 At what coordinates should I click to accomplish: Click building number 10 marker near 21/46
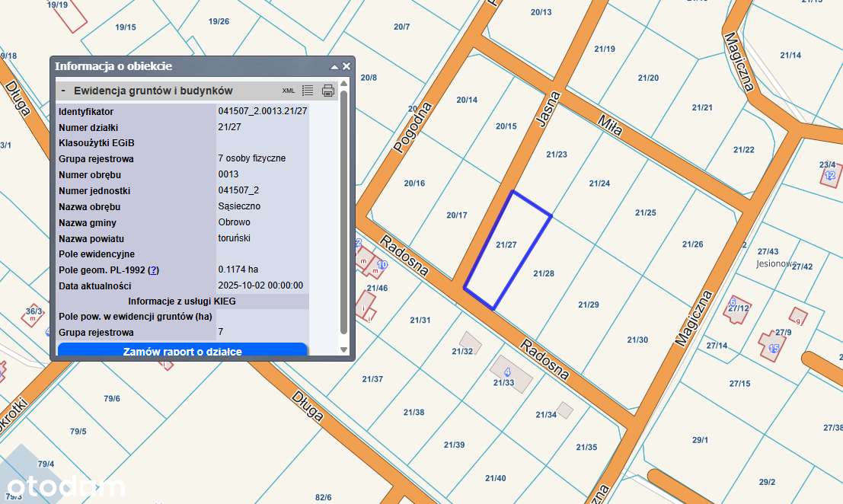pos(382,264)
